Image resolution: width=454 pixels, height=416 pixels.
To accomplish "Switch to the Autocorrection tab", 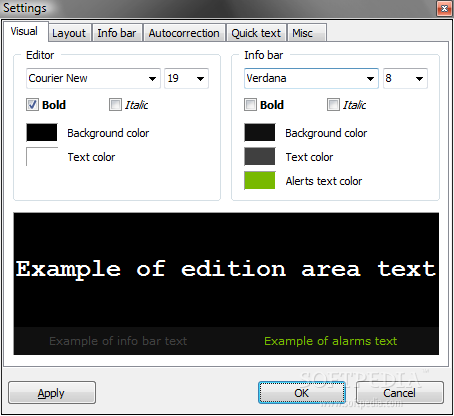I will coord(184,33).
